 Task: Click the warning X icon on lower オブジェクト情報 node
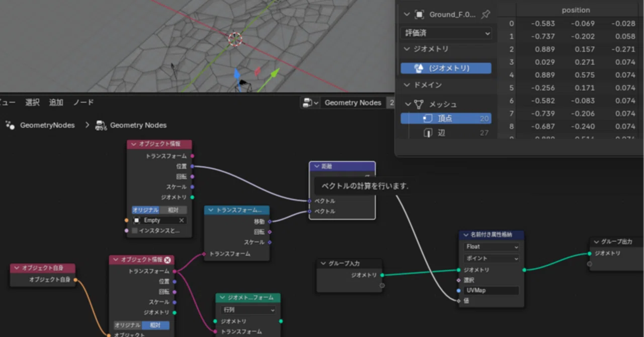coord(168,259)
